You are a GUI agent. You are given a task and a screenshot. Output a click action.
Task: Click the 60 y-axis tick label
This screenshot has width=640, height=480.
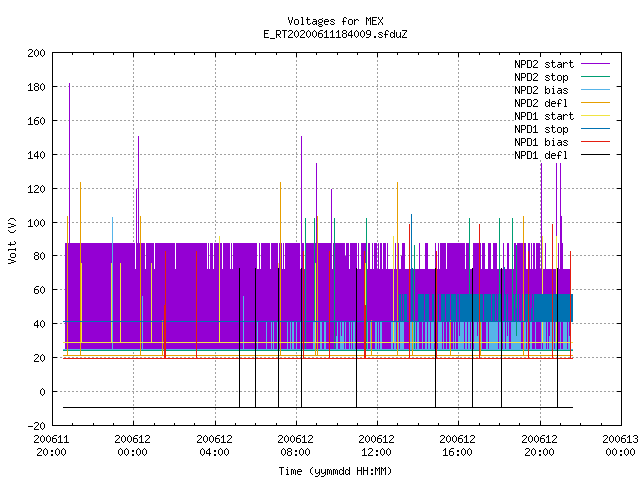coord(40,290)
